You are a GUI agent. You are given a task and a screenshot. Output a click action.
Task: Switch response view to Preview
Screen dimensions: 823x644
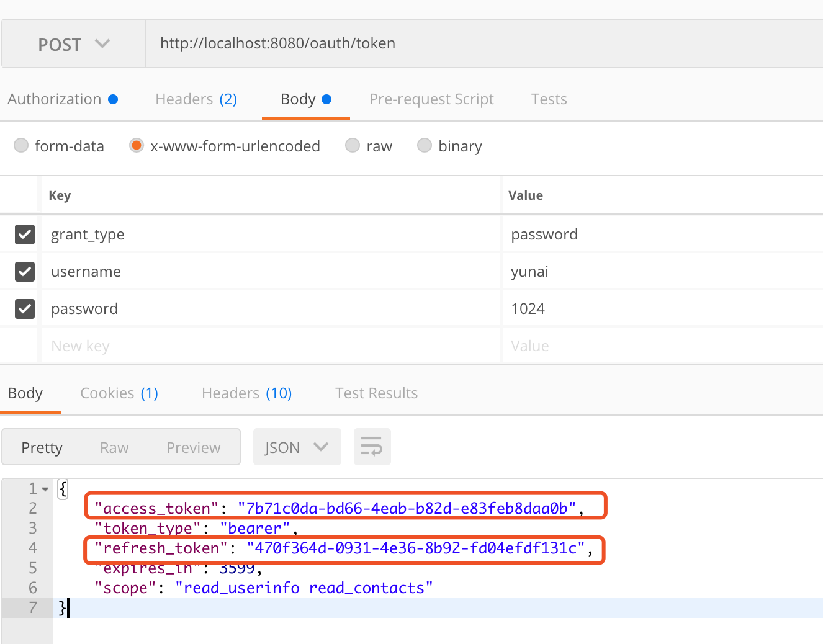coord(193,448)
